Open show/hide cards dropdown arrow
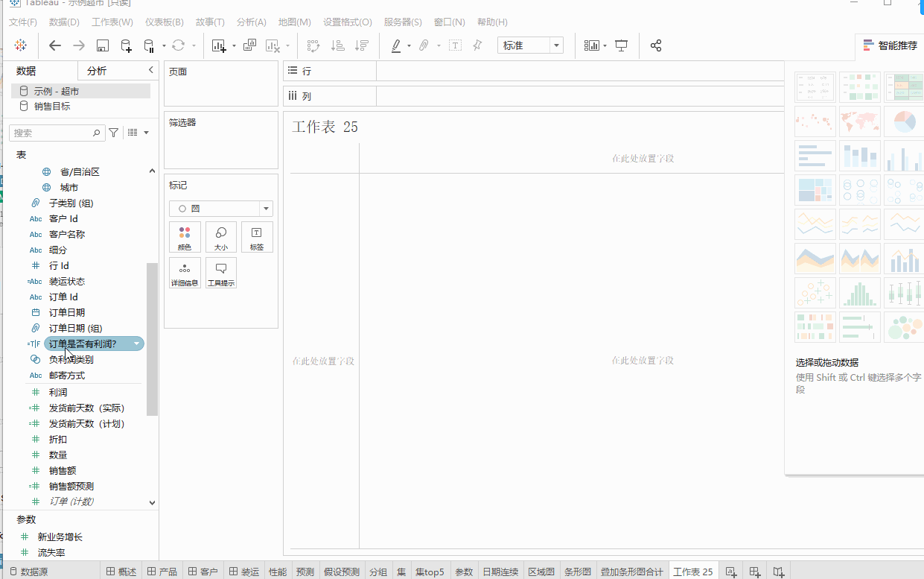The image size is (924, 579). click(x=605, y=46)
